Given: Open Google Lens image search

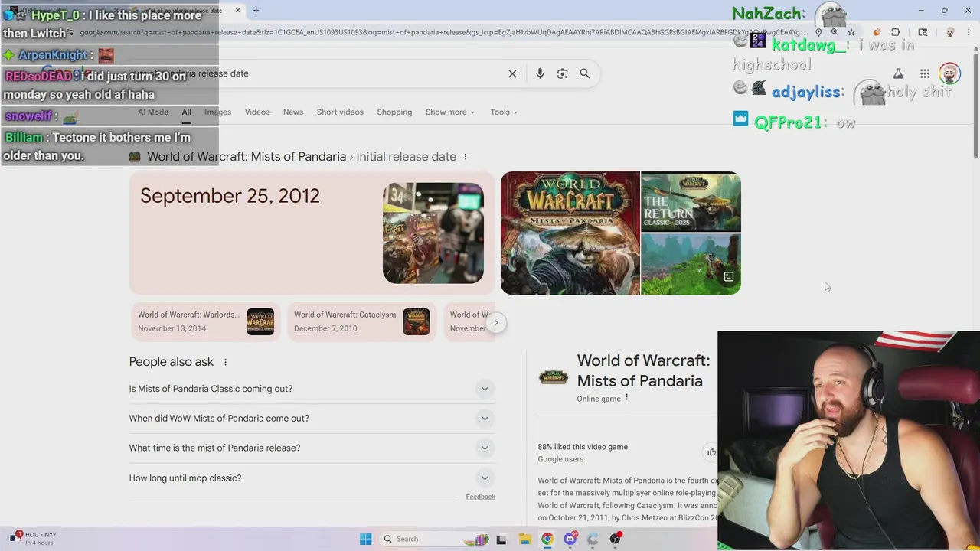Looking at the screenshot, I should click(563, 73).
